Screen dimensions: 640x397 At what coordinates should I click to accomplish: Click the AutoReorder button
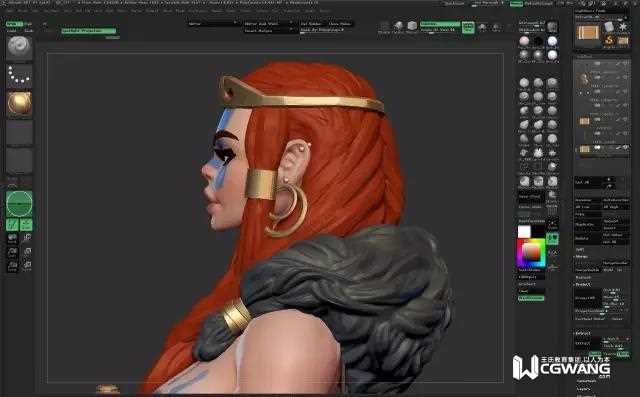pos(616,200)
